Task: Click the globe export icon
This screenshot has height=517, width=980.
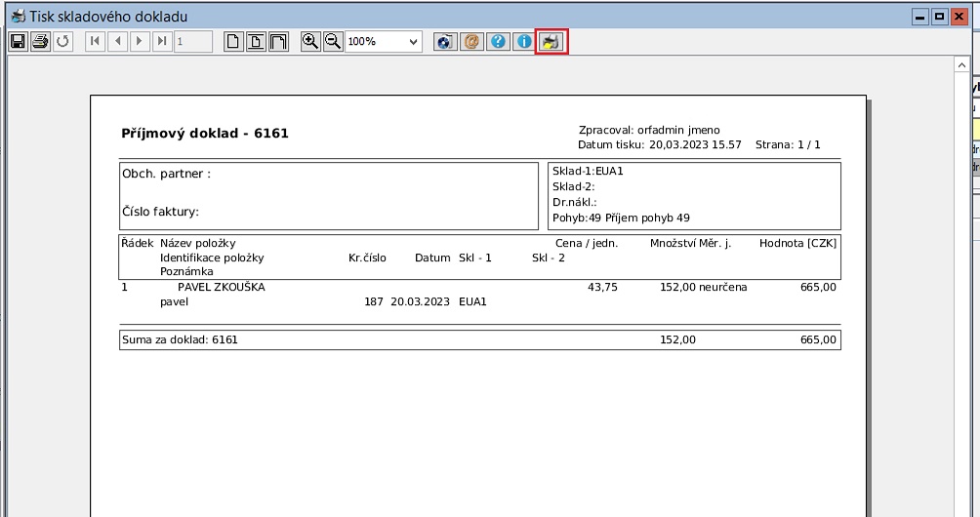Action: pyautogui.click(x=445, y=42)
